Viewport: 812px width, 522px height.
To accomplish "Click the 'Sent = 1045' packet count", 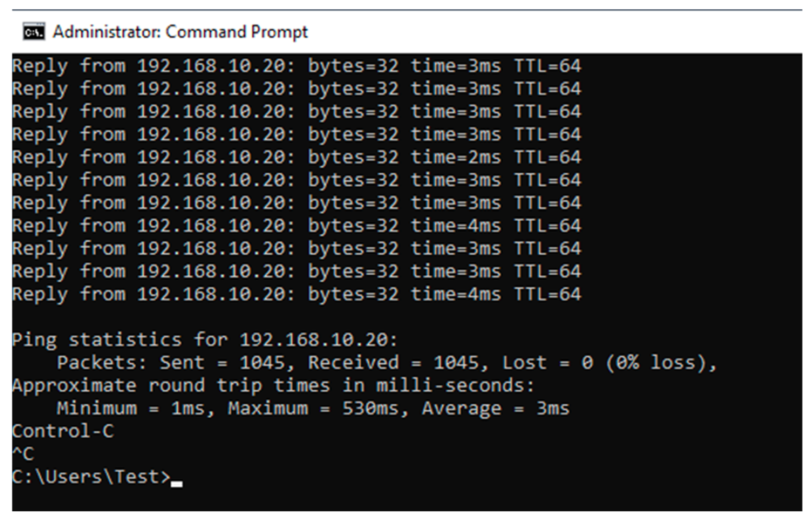I will coord(222,363).
